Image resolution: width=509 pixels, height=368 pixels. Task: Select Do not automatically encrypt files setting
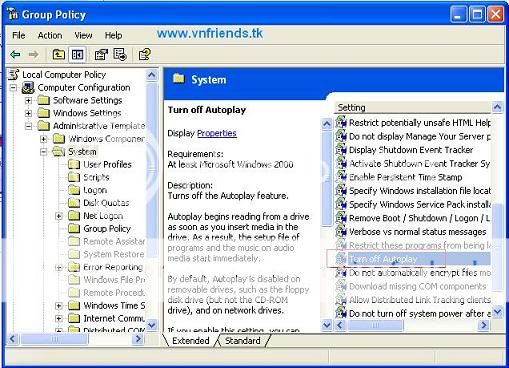[x=413, y=273]
